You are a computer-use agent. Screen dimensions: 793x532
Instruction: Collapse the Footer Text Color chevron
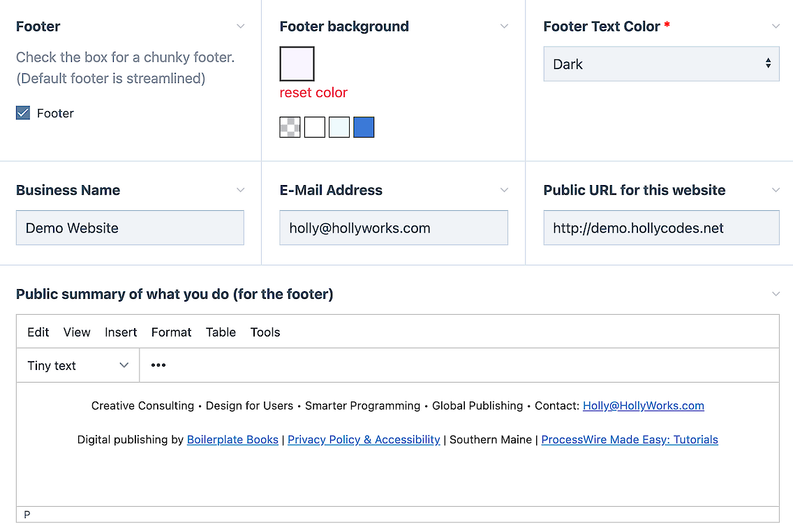click(776, 27)
